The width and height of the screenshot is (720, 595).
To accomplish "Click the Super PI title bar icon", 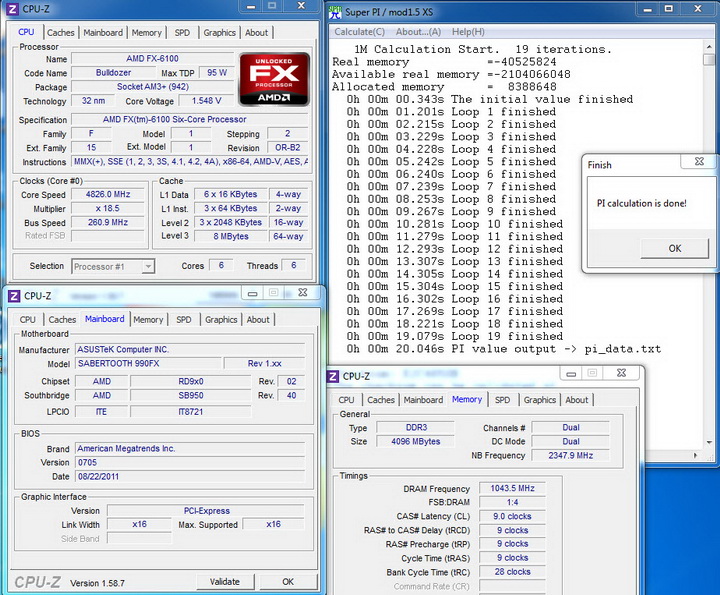I will pos(335,12).
